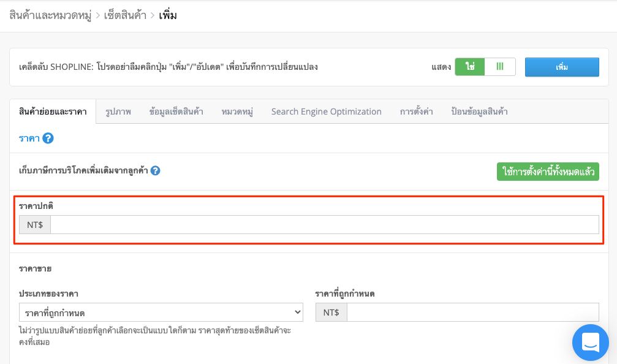Go to สินค้าและหมวดหมู่ breadcrumb link
This screenshot has width=617, height=364.
click(x=50, y=16)
